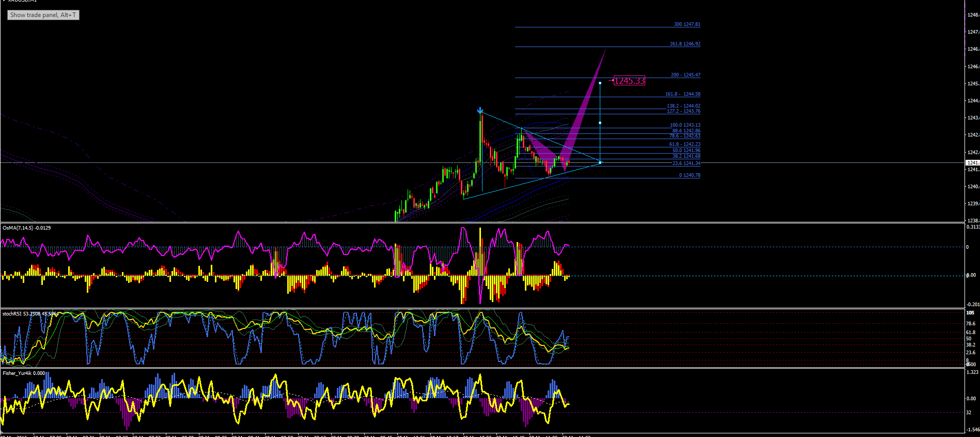Click the top anchor of the vertical line beside 1245.33
980x437 pixels.
(600, 83)
